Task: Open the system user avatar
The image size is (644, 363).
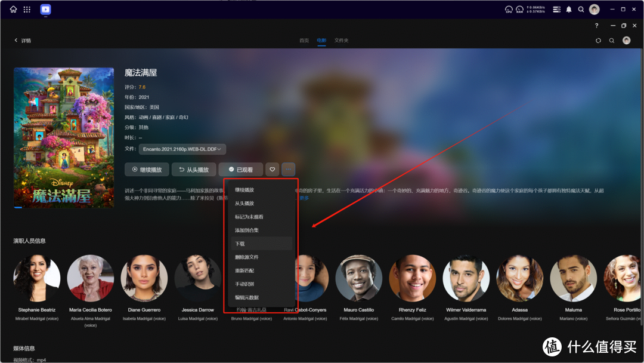Action: (x=595, y=9)
